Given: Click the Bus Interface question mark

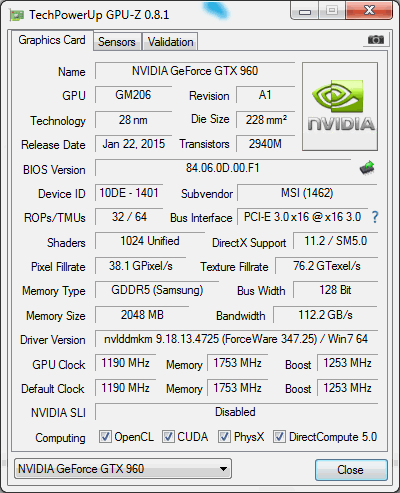Looking at the screenshot, I should click(x=375, y=217).
